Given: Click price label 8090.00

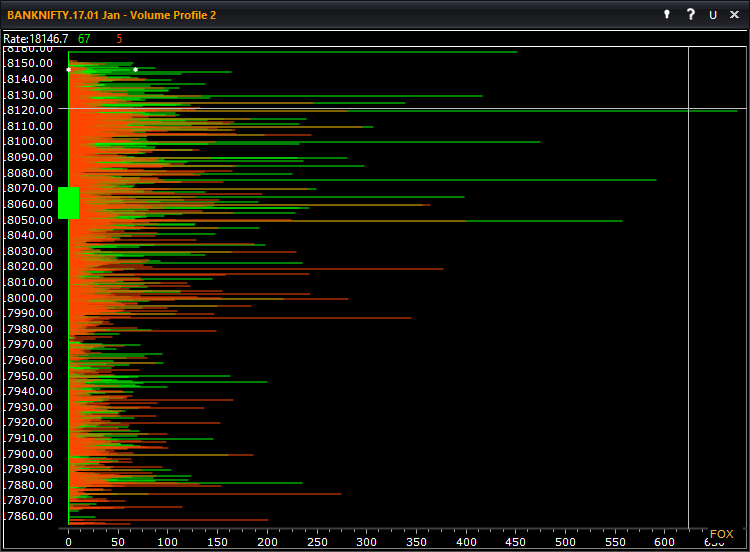Looking at the screenshot, I should pos(29,157).
